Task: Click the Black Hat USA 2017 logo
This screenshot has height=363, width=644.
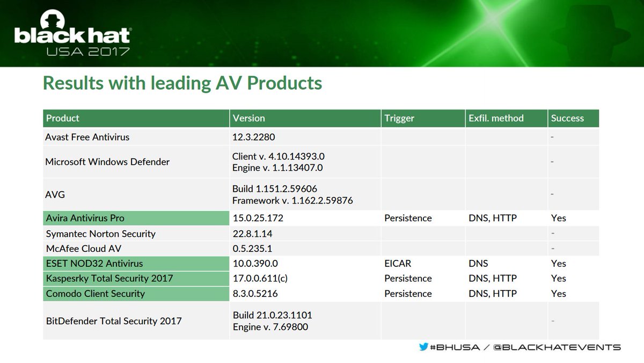Action: [x=72, y=34]
